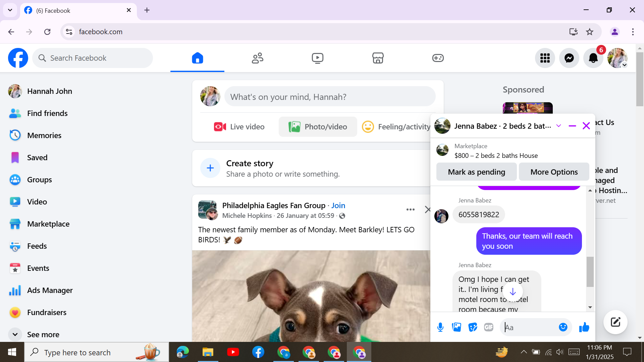
Task: Go to Home feed tab
Action: click(x=197, y=58)
